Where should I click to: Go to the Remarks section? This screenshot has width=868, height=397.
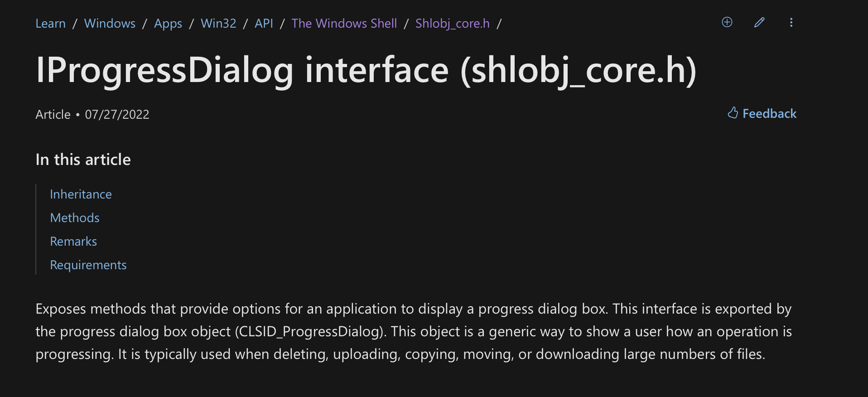pos(73,241)
